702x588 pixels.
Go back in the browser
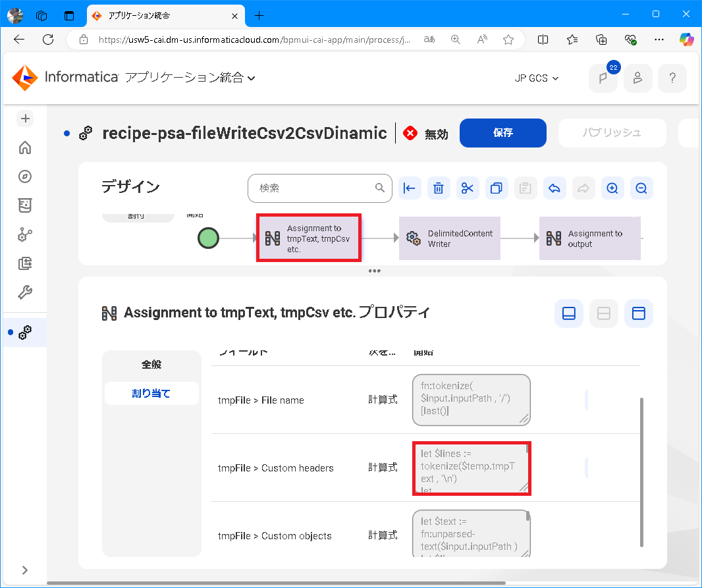(19, 40)
